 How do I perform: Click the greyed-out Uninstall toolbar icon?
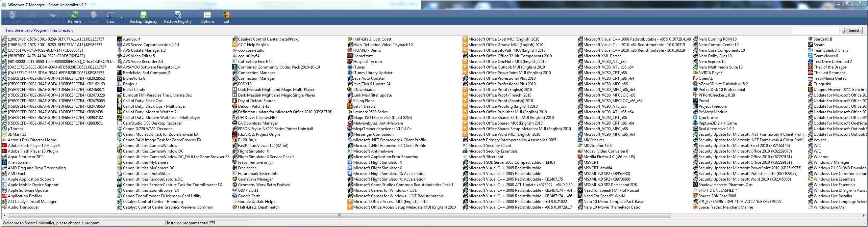point(12,15)
